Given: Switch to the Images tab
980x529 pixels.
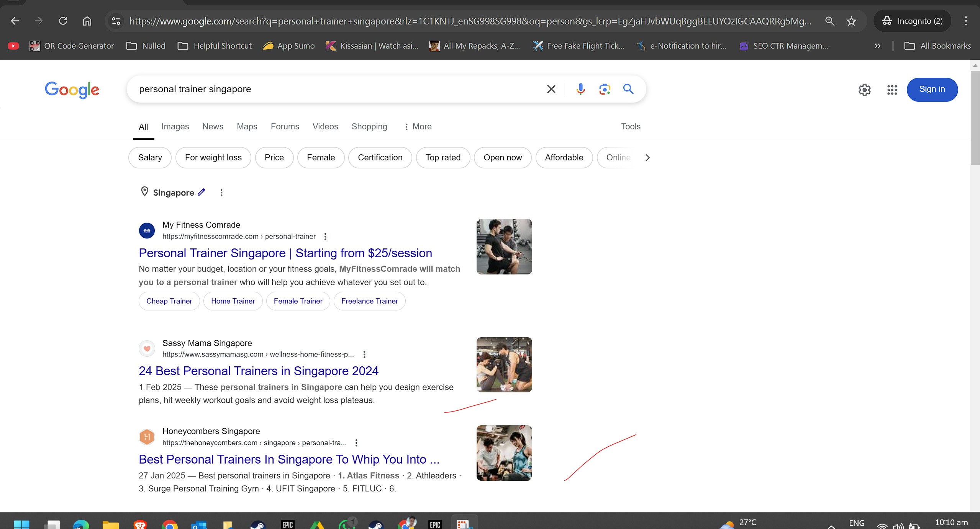Looking at the screenshot, I should 175,126.
